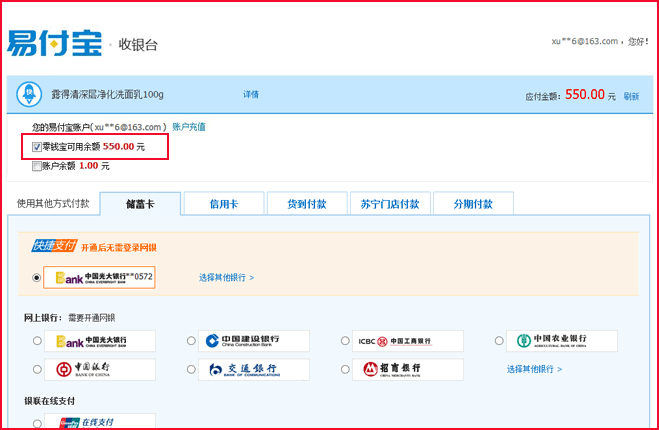Click the 快捷支付 badge icon
Image resolution: width=659 pixels, height=430 pixels.
click(x=53, y=246)
